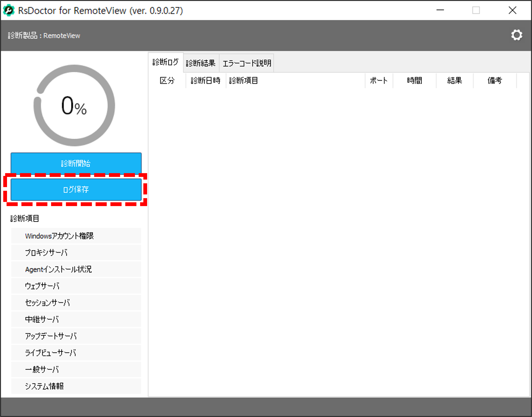
Task: Open settings via the gear icon
Action: [517, 35]
